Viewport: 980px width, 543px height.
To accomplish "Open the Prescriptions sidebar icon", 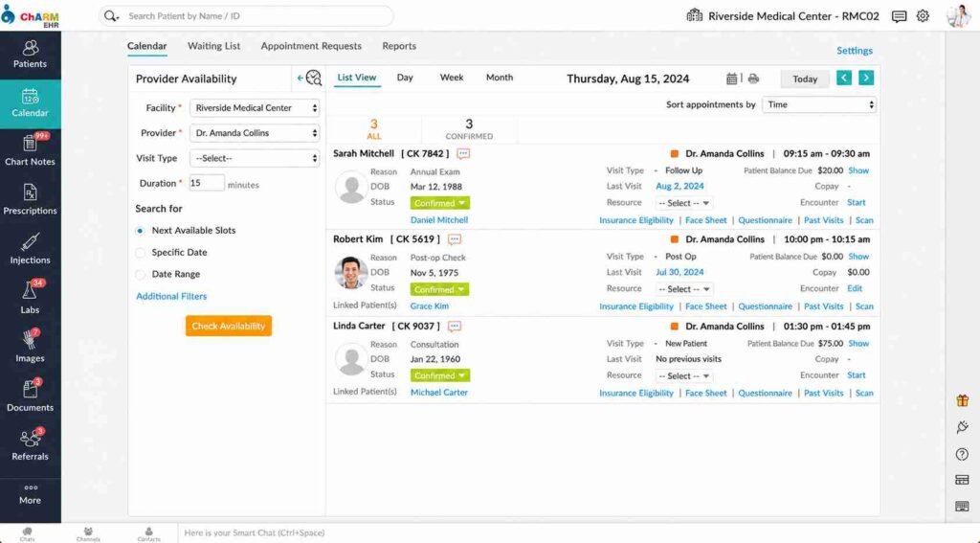I will tap(30, 201).
